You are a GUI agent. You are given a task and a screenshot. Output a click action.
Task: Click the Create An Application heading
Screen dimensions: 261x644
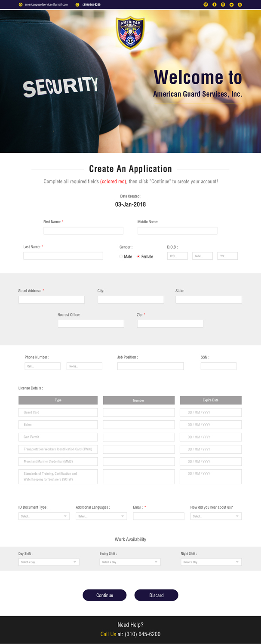click(130, 169)
